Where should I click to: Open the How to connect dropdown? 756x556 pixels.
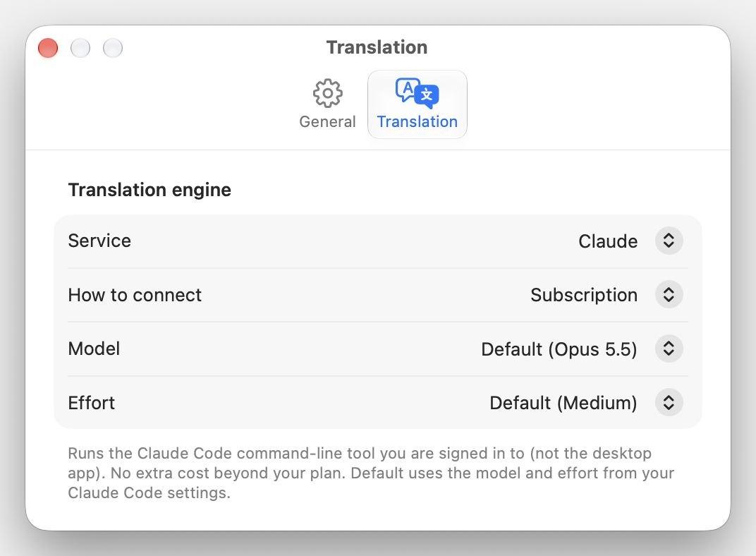tap(669, 295)
